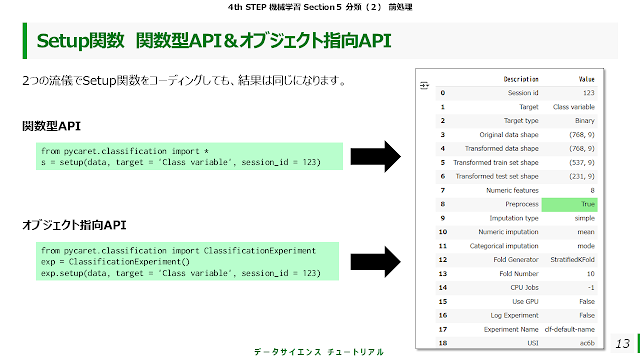Click the slide title 'Setup関数 関数型API＆オブジェクト指向API'

coord(213,40)
